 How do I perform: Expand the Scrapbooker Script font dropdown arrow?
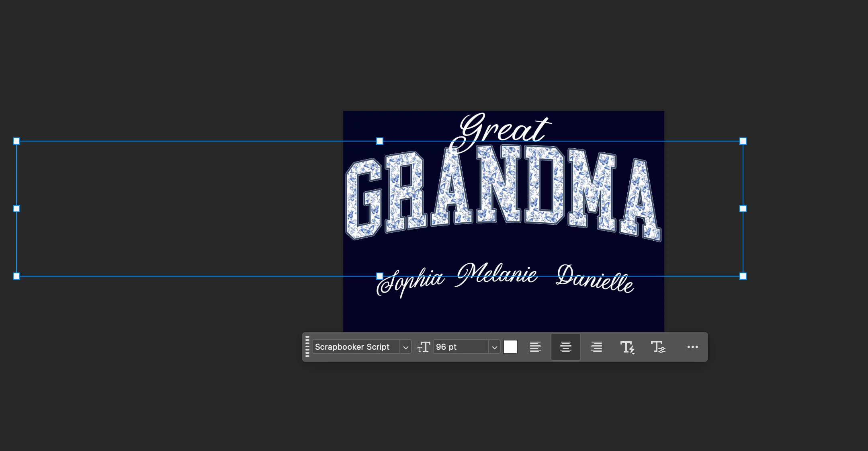pos(405,347)
